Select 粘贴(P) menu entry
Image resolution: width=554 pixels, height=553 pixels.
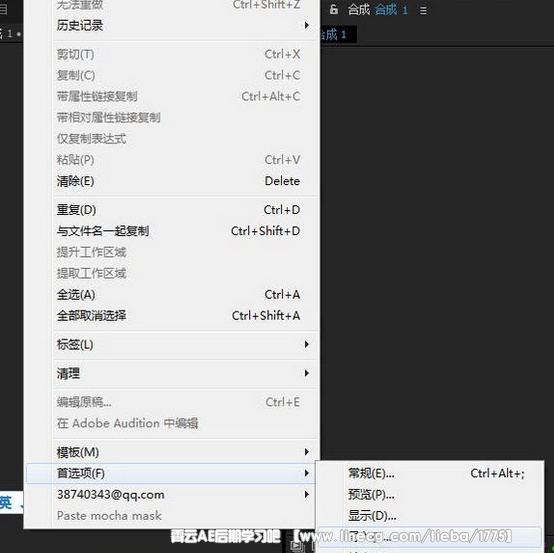tap(172, 160)
